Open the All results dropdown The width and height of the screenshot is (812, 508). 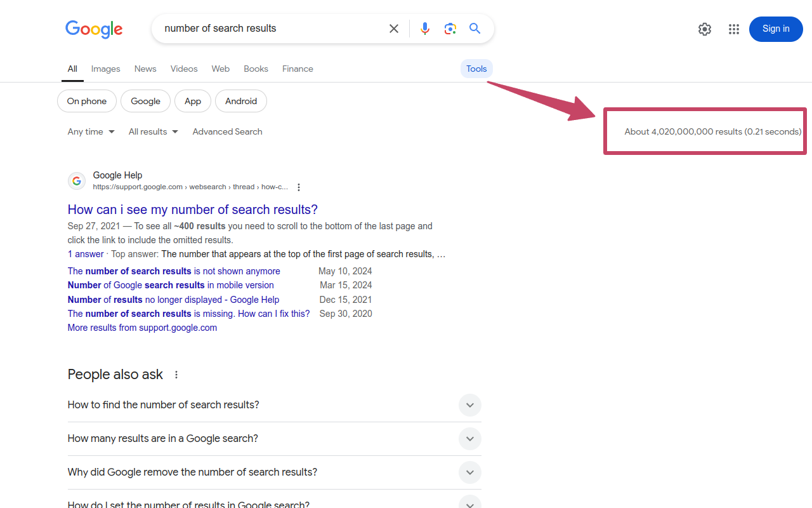[154, 131]
